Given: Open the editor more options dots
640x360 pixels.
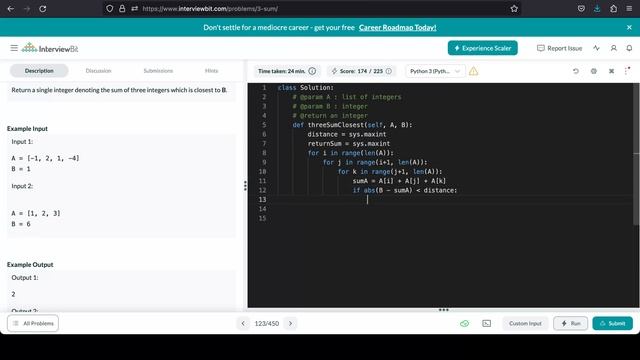Looking at the screenshot, I should coord(627,71).
